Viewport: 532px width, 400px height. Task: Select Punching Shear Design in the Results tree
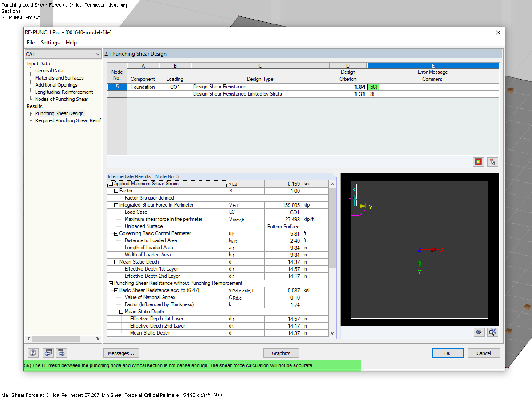(59, 113)
